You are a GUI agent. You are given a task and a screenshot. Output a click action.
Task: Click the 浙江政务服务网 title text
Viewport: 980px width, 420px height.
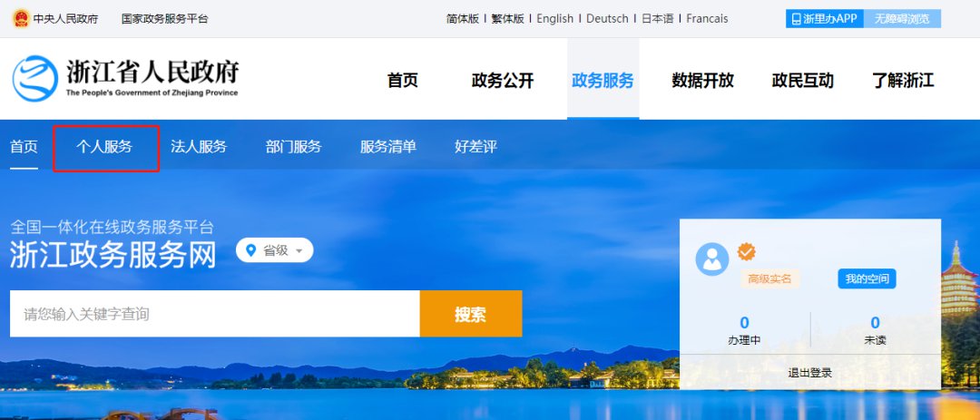(x=113, y=254)
